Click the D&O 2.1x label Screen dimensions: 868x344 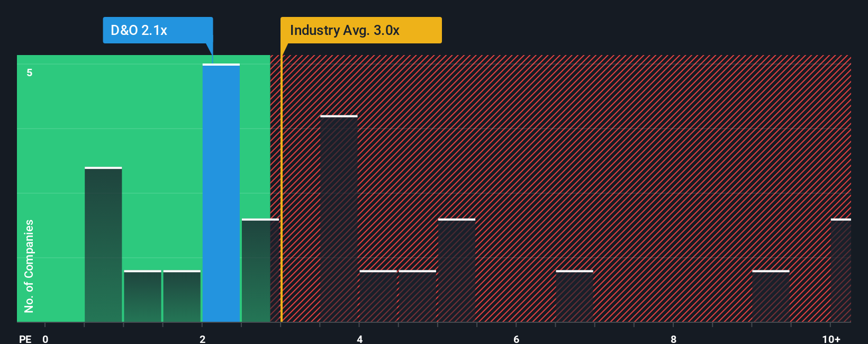click(158, 30)
